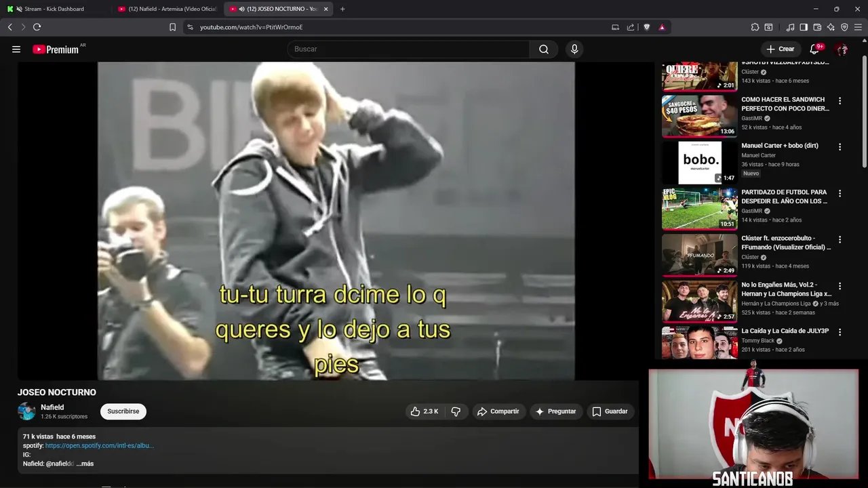Click the Crear button

780,49
